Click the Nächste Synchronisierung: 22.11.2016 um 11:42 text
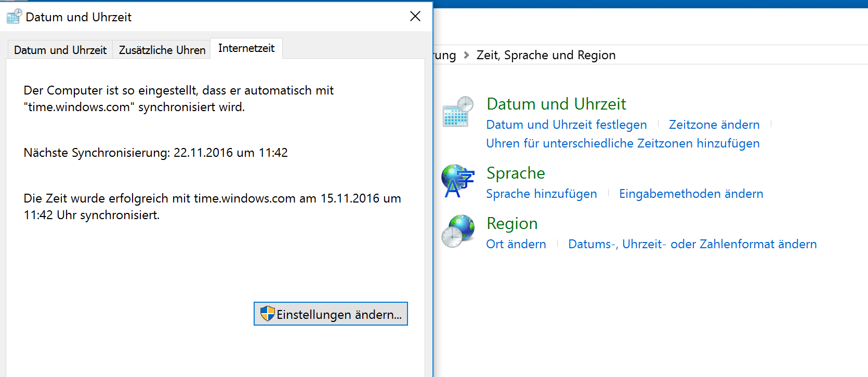Viewport: 868px width, 377px height. pyautogui.click(x=156, y=153)
